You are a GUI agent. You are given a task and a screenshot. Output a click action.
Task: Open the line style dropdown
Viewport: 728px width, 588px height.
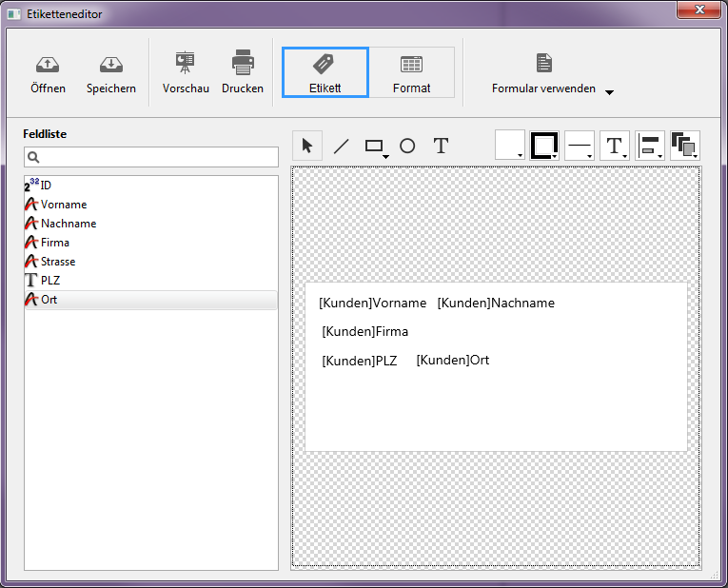[x=580, y=146]
